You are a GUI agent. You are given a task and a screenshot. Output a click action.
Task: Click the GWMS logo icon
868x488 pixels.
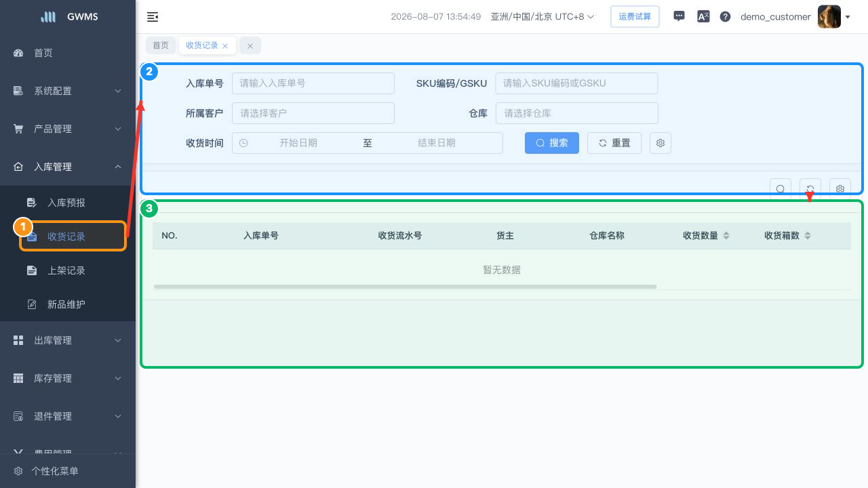click(x=48, y=17)
